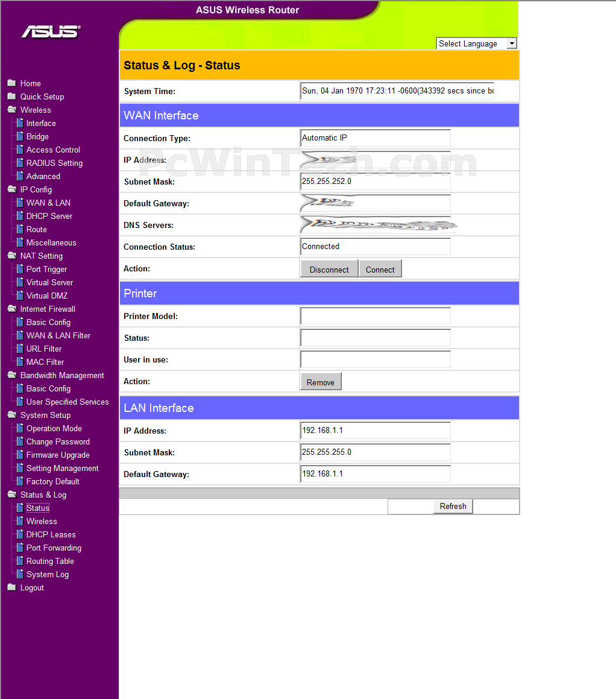Click the Connection Status field
Viewport: 616px width, 699px height.
(x=376, y=247)
